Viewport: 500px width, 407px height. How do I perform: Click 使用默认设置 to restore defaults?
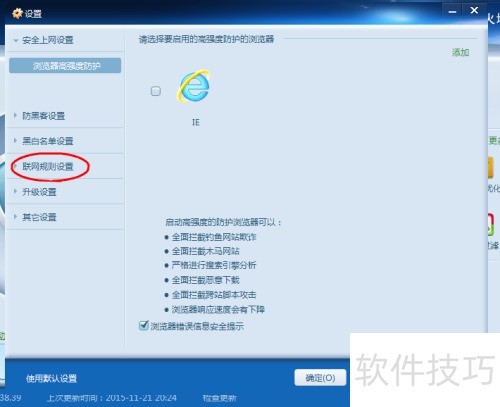pyautogui.click(x=51, y=378)
